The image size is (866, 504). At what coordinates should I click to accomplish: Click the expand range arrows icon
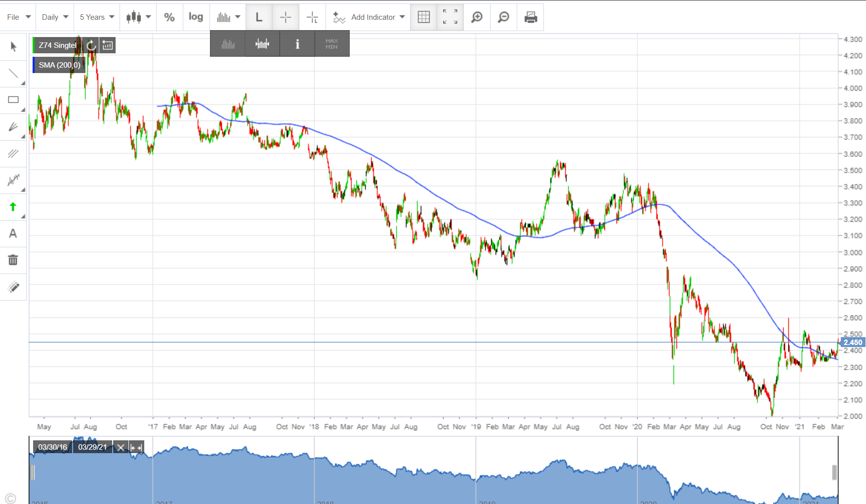coord(136,448)
